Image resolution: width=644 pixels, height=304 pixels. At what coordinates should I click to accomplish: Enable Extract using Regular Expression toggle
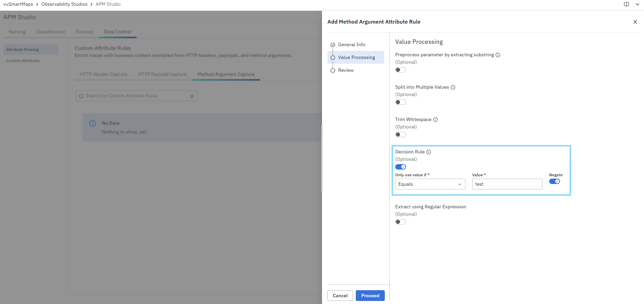pos(401,222)
